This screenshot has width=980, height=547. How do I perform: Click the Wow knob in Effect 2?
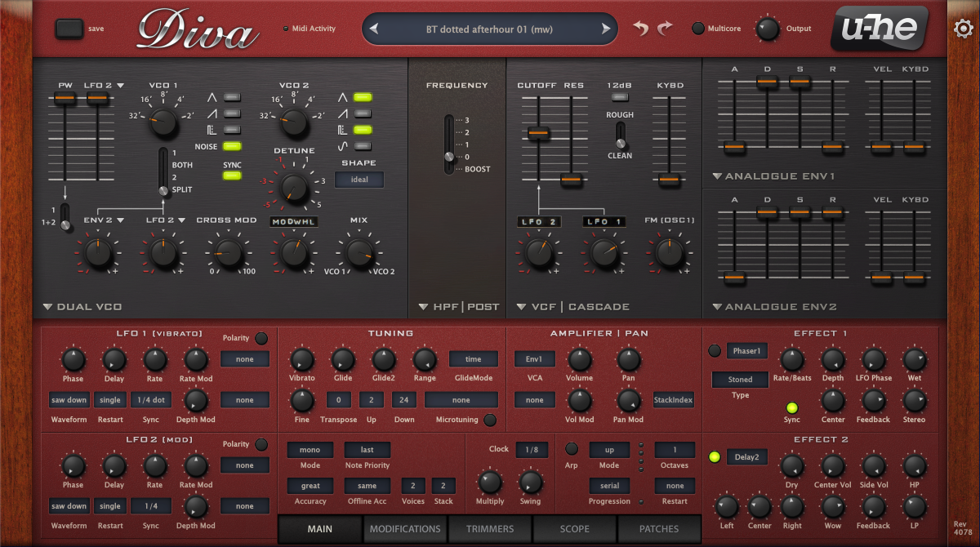(x=832, y=506)
